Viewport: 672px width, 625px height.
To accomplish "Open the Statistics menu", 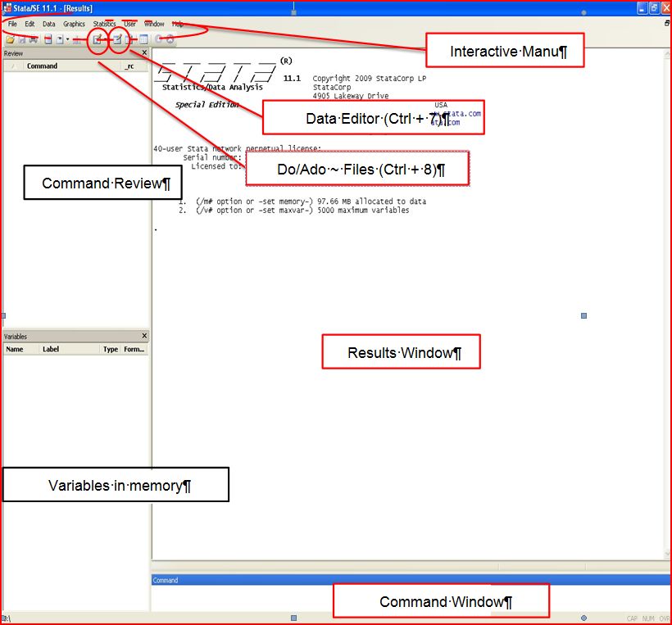I will 104,24.
